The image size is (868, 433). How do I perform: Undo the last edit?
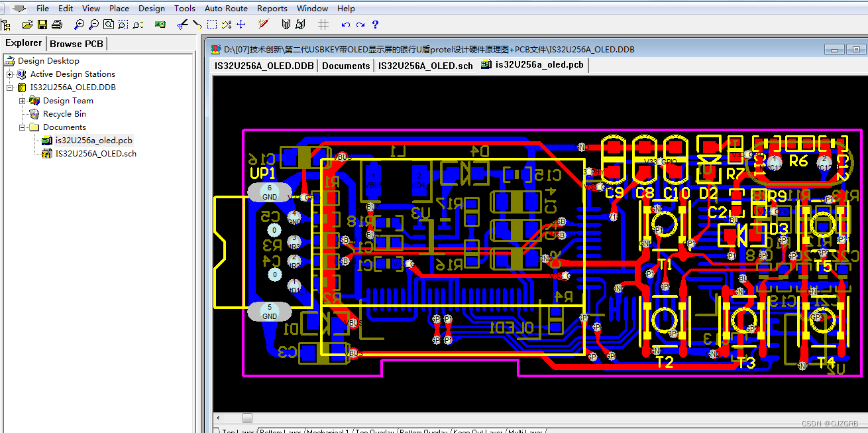[x=345, y=25]
